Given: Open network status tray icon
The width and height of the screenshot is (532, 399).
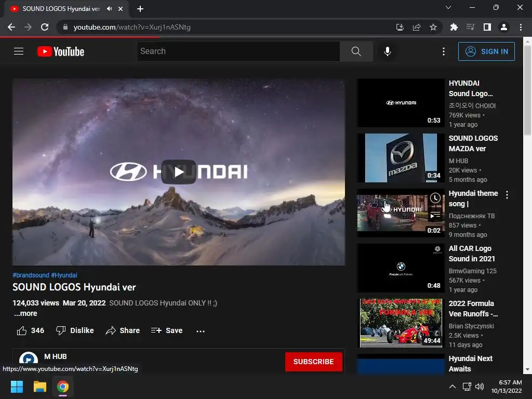Looking at the screenshot, I should point(467,387).
